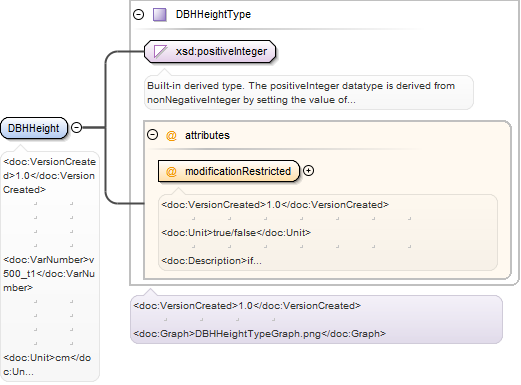Click the orange @ icon beside attributes
Screen dimensions: 521x385
pyautogui.click(x=171, y=136)
